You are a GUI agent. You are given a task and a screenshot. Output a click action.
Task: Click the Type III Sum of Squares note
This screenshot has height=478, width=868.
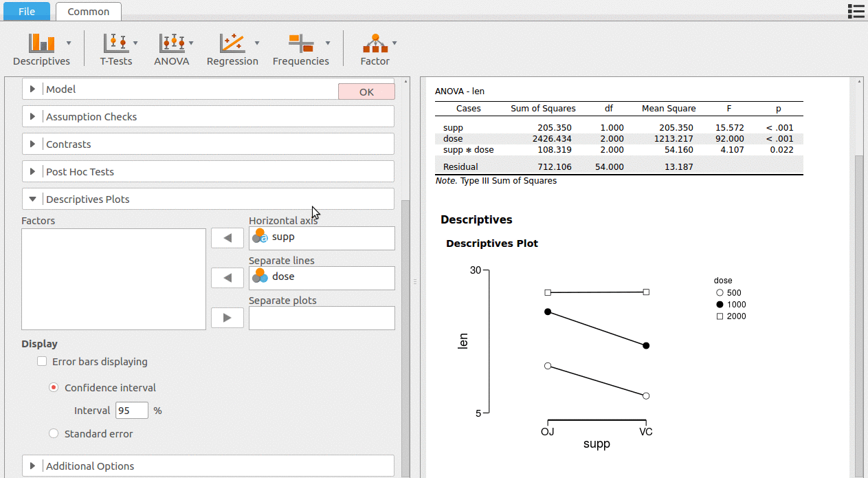tap(509, 181)
